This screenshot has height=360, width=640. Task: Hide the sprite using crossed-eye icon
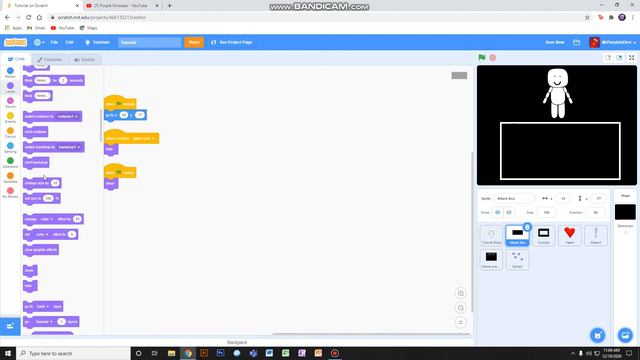click(509, 212)
